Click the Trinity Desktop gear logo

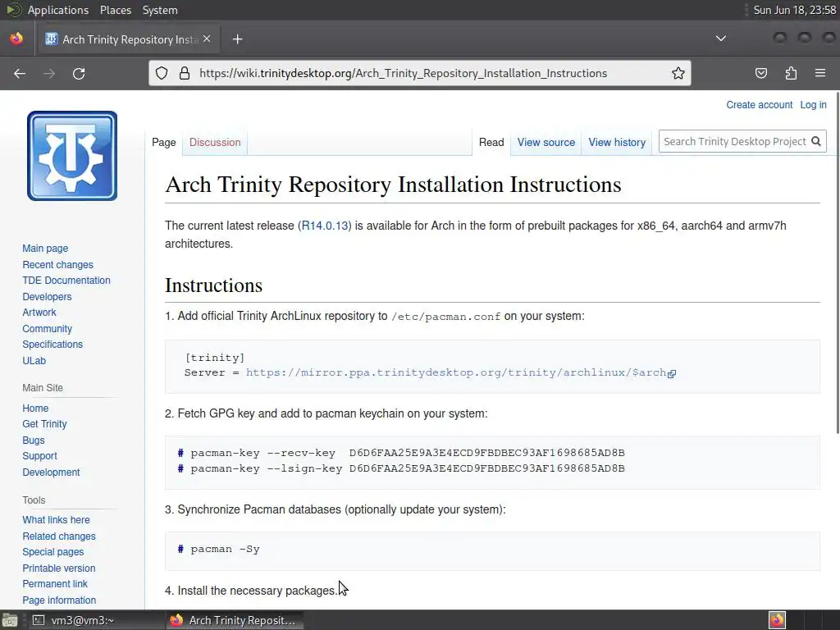click(72, 156)
